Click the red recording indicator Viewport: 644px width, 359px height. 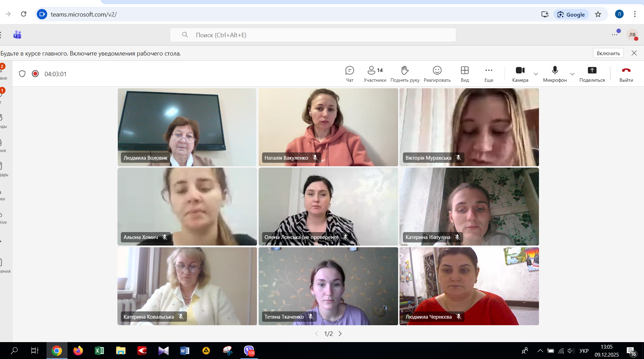[35, 74]
